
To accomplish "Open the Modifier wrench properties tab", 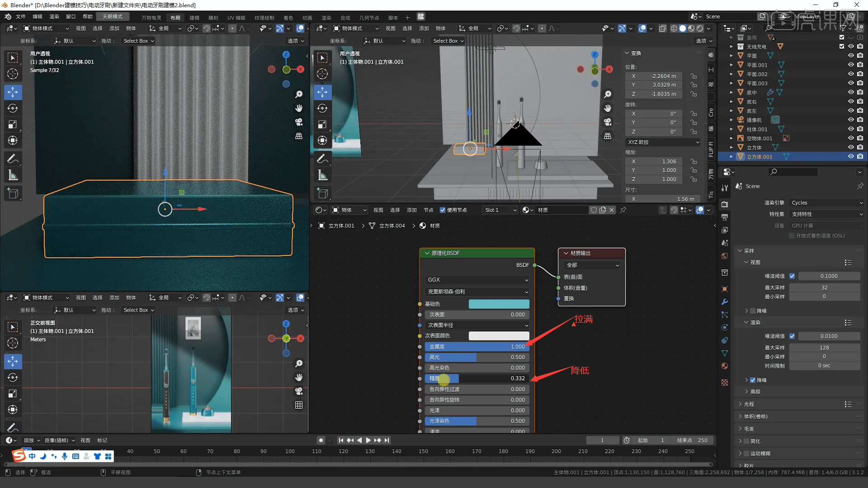I will point(725,302).
